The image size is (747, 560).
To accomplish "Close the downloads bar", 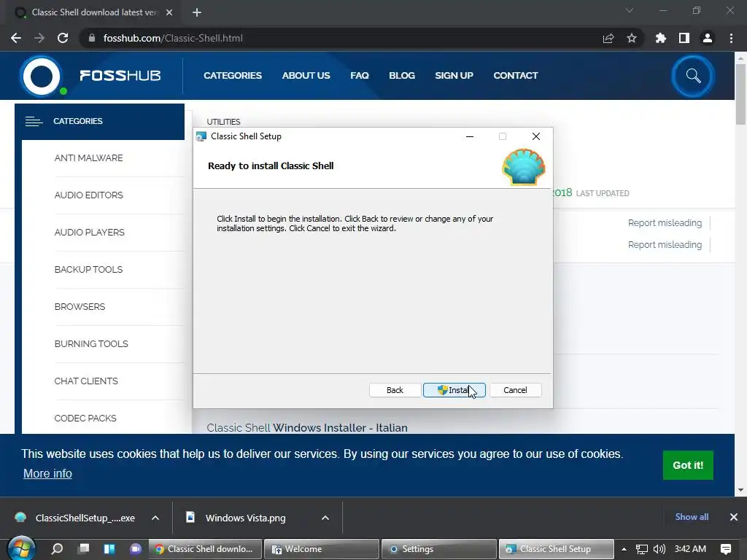I will click(734, 517).
